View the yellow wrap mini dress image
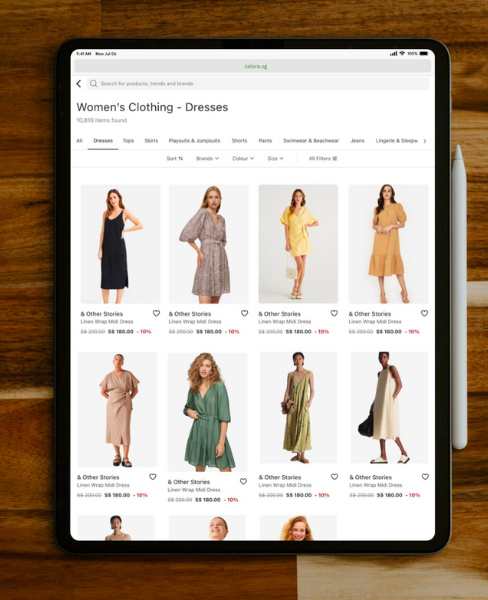 pyautogui.click(x=298, y=244)
